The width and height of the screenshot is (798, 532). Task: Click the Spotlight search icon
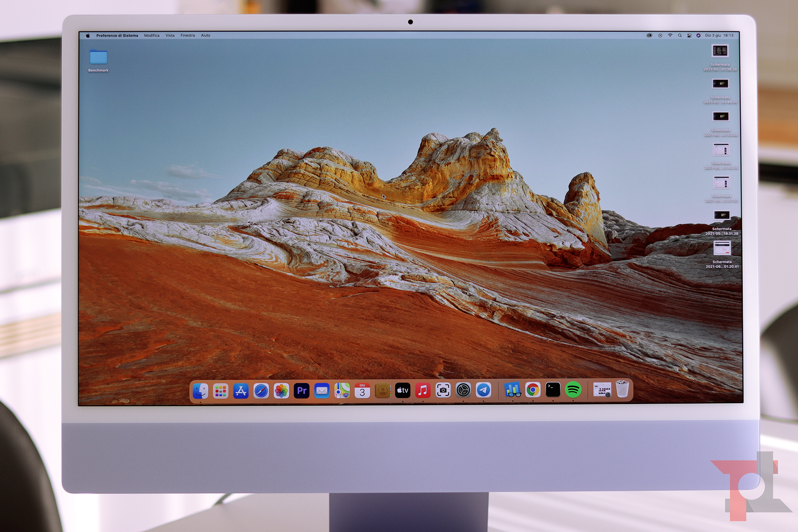[x=680, y=36]
